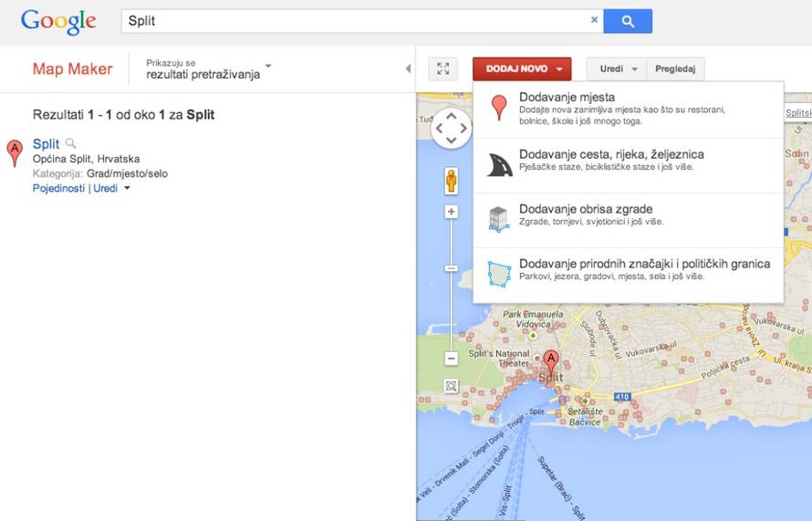Collapse the left results panel arrow
The width and height of the screenshot is (812, 521).
point(408,69)
